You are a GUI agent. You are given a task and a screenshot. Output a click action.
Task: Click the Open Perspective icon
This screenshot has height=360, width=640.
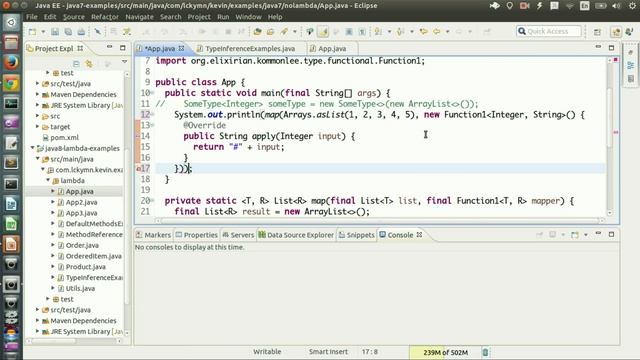tap(597, 32)
